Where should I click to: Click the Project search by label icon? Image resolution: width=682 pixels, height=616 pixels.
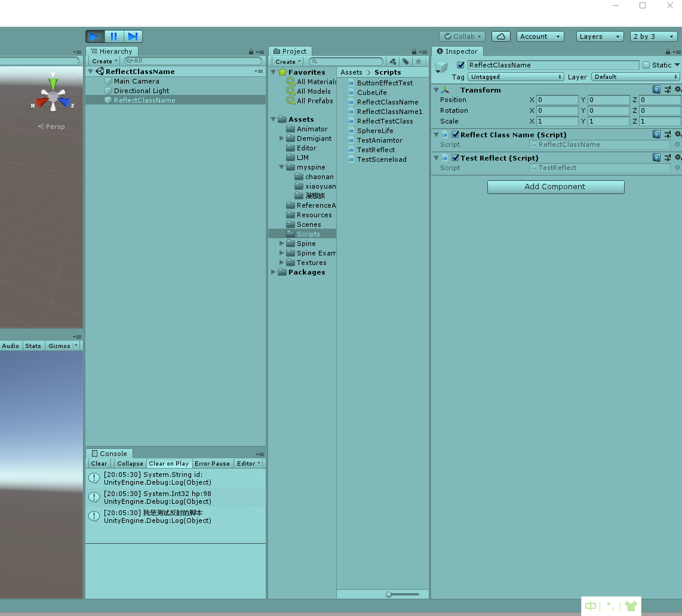(x=405, y=61)
